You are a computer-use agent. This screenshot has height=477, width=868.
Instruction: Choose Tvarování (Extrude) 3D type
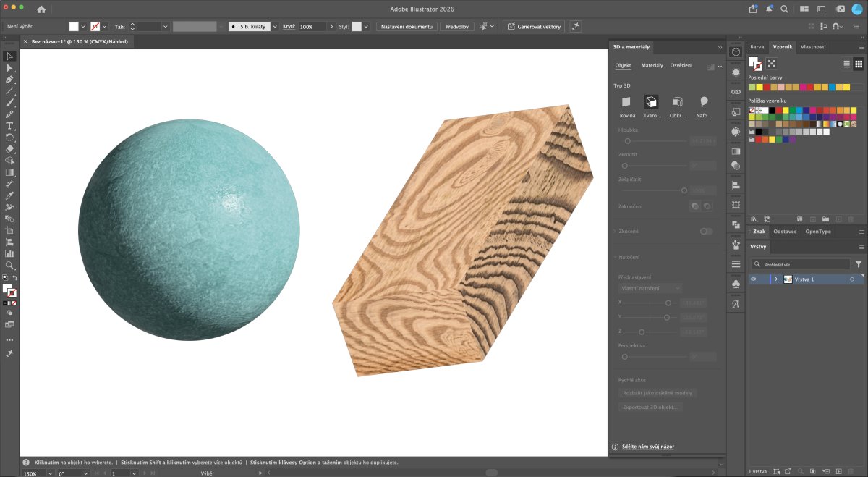click(x=652, y=102)
